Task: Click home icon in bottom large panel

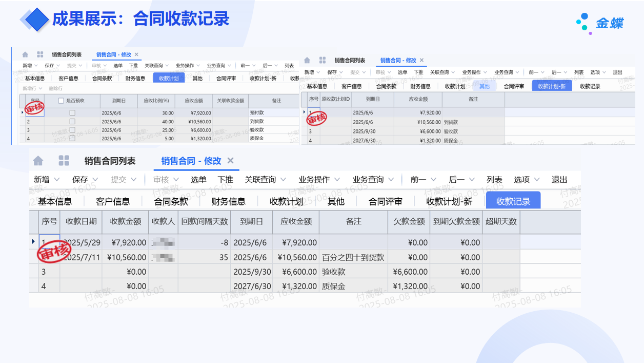Action: 38,161
